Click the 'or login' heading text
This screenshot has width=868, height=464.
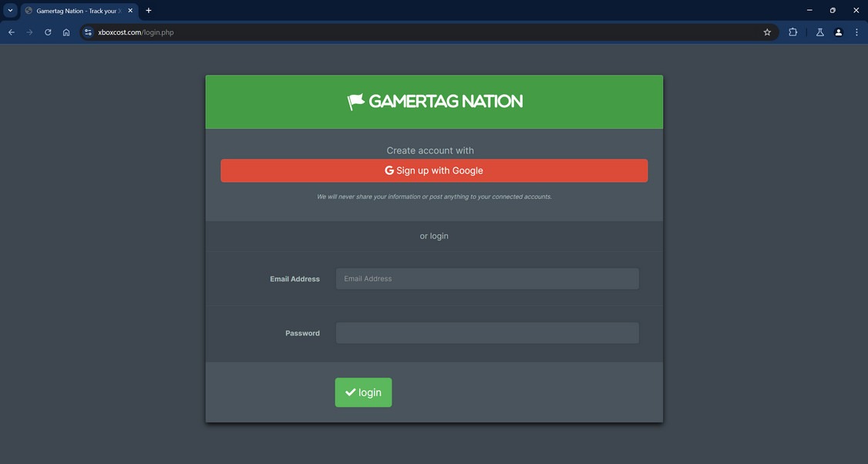[434, 236]
